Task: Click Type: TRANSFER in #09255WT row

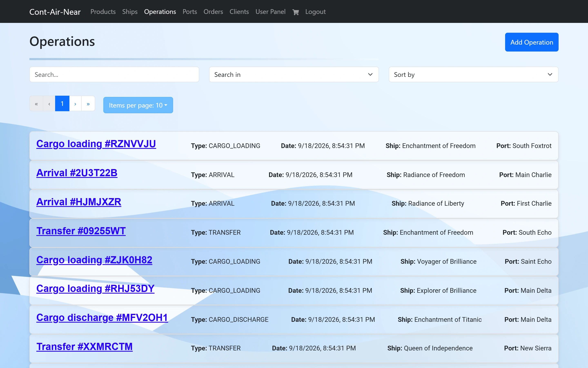Action: click(x=216, y=232)
